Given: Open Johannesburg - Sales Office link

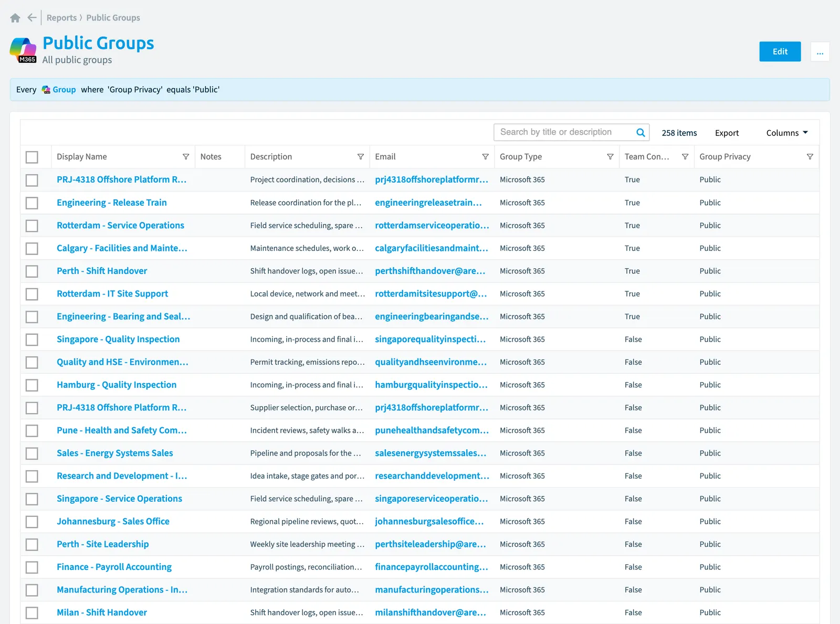Looking at the screenshot, I should pos(113,521).
